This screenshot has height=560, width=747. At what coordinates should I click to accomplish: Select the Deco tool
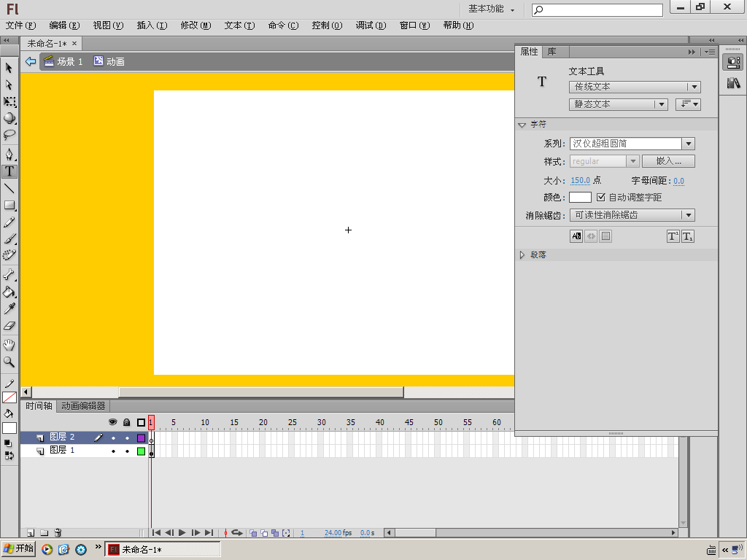(9, 255)
